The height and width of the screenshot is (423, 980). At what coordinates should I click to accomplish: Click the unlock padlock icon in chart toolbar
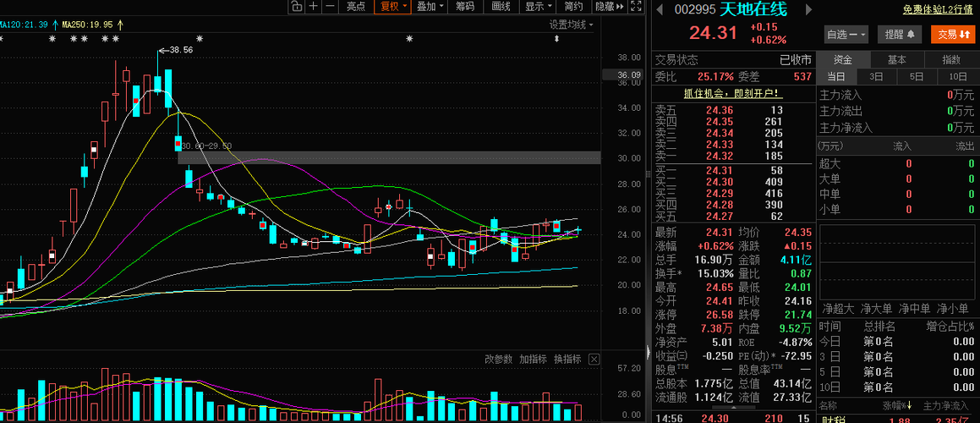[296, 6]
